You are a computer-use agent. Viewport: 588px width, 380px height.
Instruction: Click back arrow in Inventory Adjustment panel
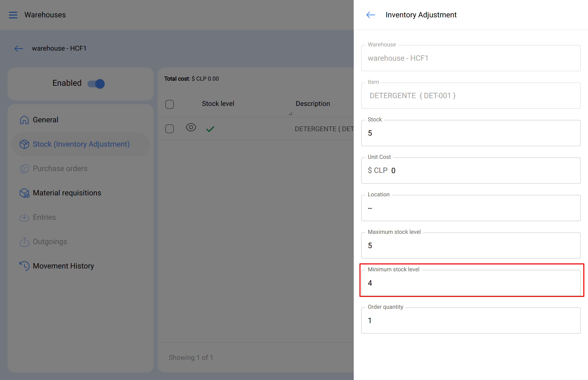pos(370,15)
